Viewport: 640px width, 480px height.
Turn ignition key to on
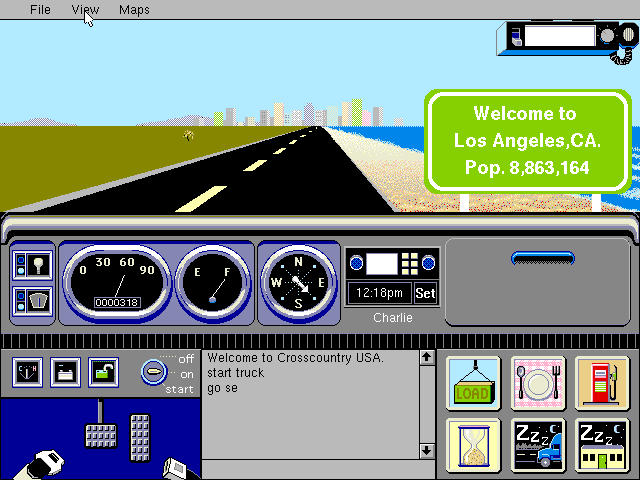187,374
